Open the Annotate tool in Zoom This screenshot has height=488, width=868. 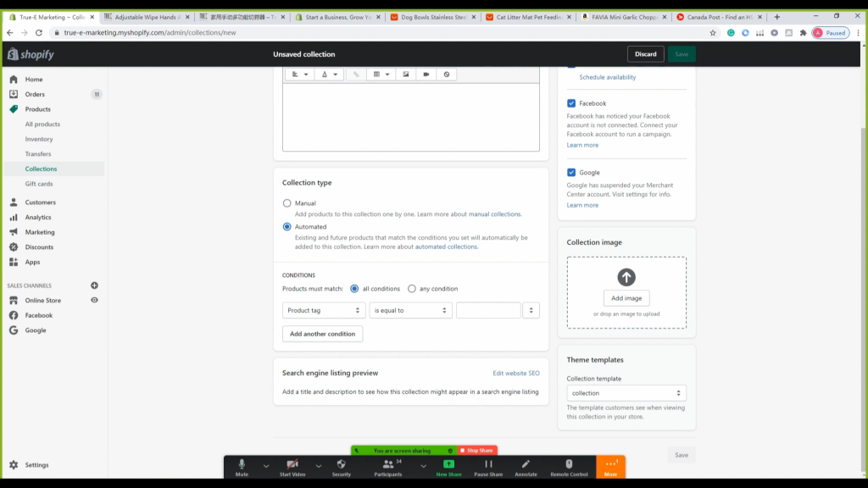click(526, 467)
